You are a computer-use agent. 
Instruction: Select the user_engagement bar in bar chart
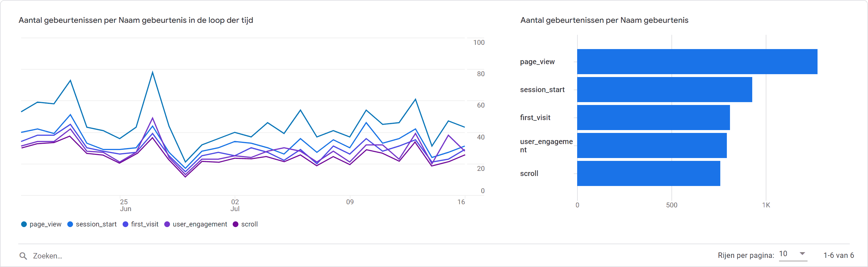[x=652, y=146]
